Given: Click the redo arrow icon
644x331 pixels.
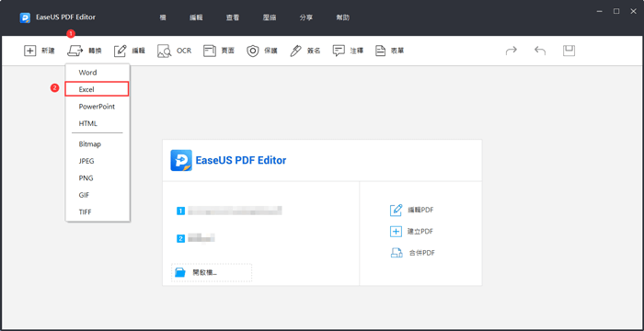Looking at the screenshot, I should (x=512, y=51).
